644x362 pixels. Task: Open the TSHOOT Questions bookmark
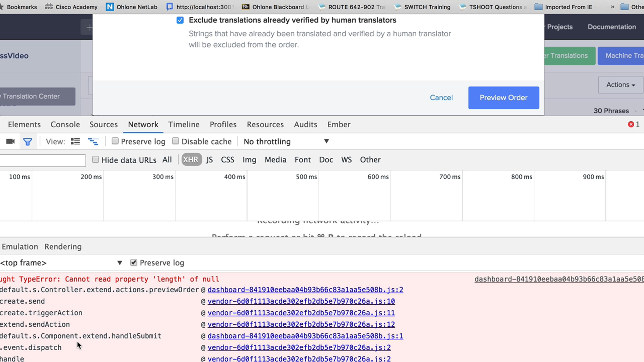point(493,7)
